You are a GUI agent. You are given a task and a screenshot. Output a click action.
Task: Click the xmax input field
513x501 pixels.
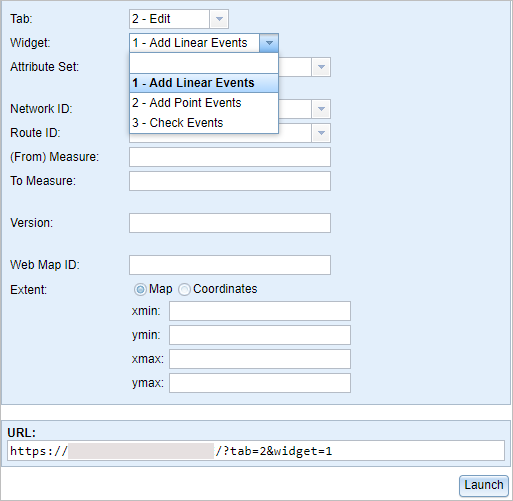click(260, 359)
